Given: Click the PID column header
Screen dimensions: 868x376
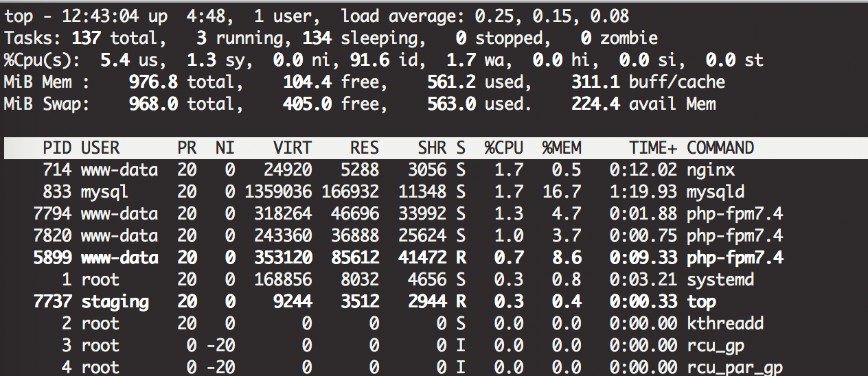Looking at the screenshot, I should pos(57,148).
